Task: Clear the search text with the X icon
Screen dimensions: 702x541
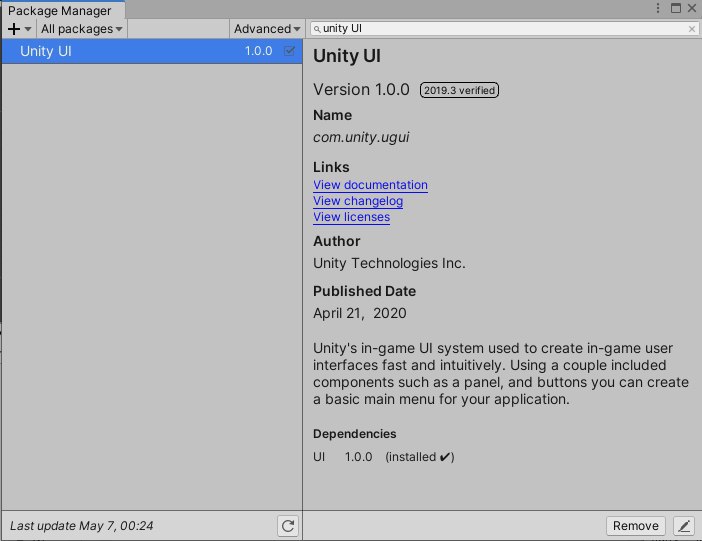Action: [692, 29]
